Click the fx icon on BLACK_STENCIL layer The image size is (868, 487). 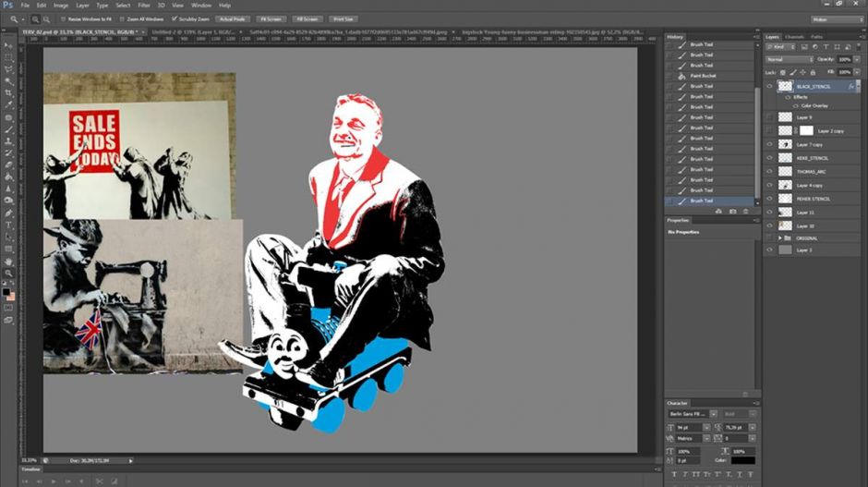[x=850, y=86]
